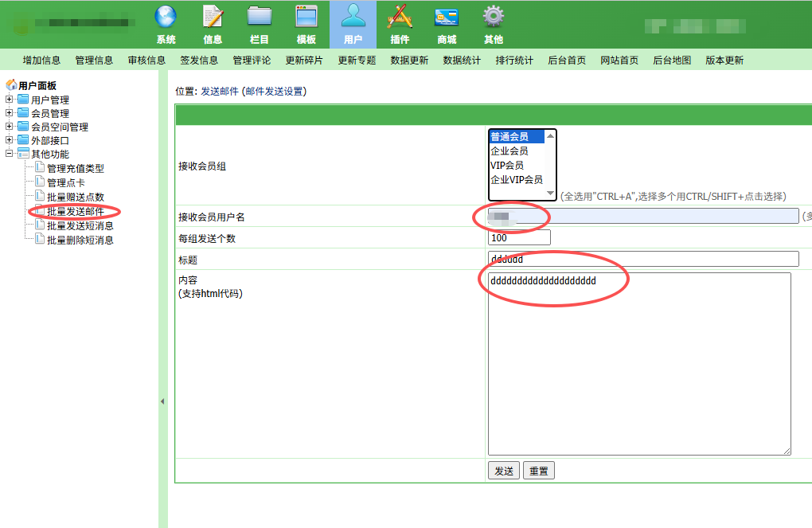Open 批量发送短消息 in sidebar
812x528 pixels.
point(80,226)
